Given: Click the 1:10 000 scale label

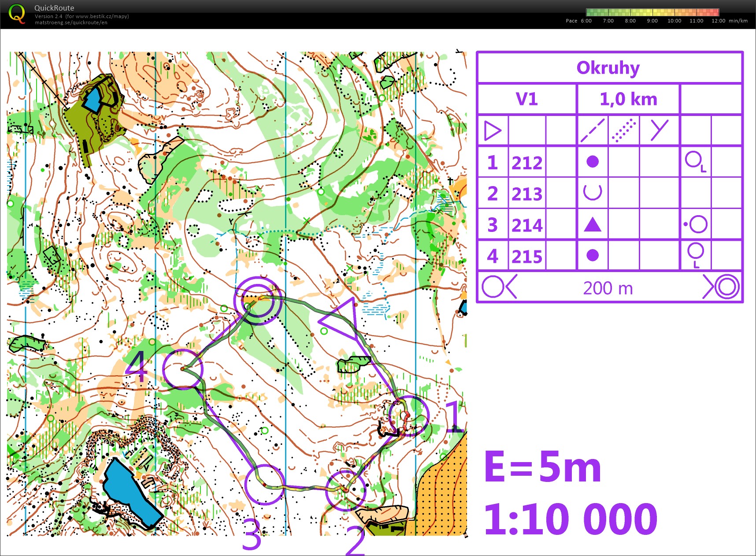Looking at the screenshot, I should click(x=571, y=519).
